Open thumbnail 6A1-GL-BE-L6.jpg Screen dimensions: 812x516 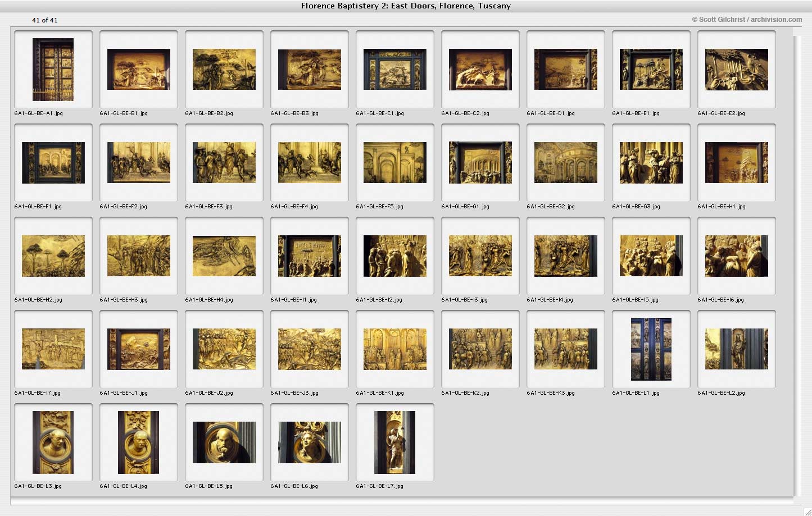(310, 442)
